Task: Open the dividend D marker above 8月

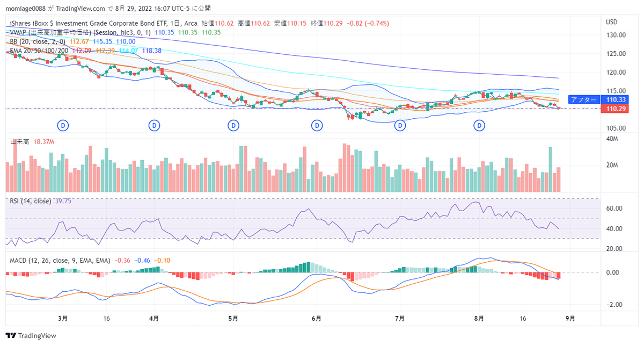Action: click(479, 125)
